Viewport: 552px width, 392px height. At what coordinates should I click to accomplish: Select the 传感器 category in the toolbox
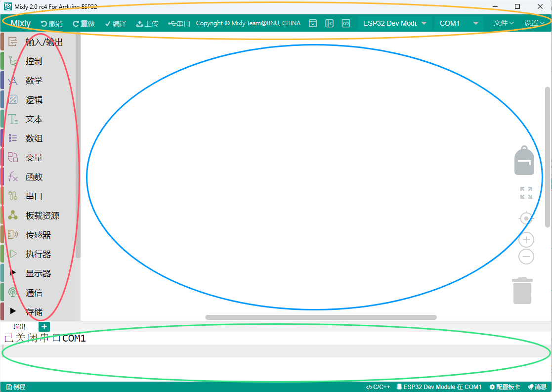(x=38, y=235)
